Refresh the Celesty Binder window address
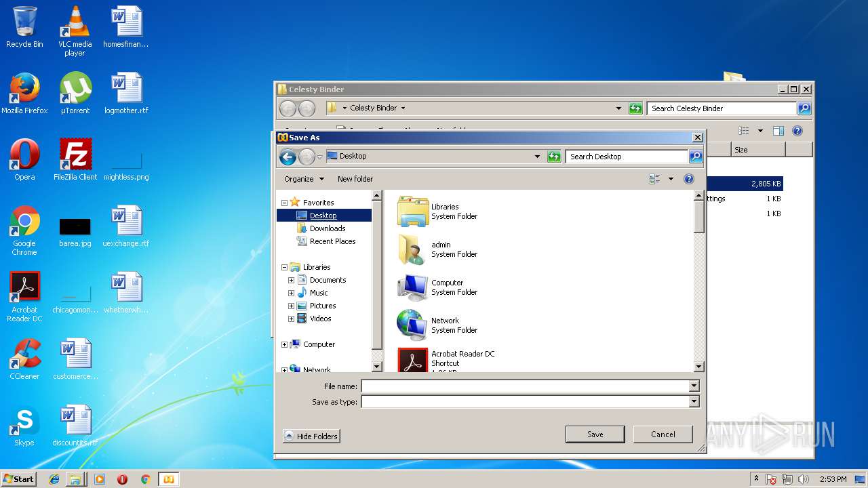The image size is (868, 488). [635, 108]
